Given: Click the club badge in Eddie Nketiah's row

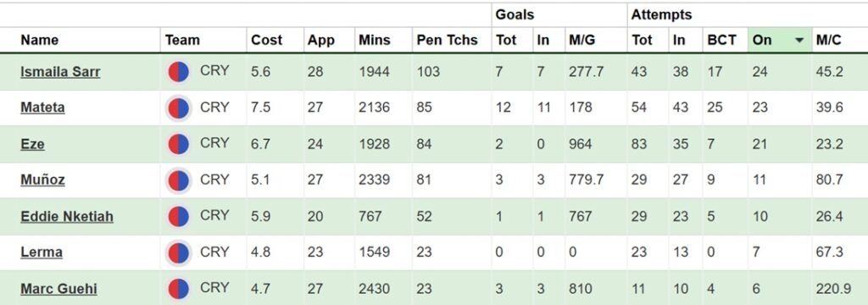Looking at the screenshot, I should (178, 217).
